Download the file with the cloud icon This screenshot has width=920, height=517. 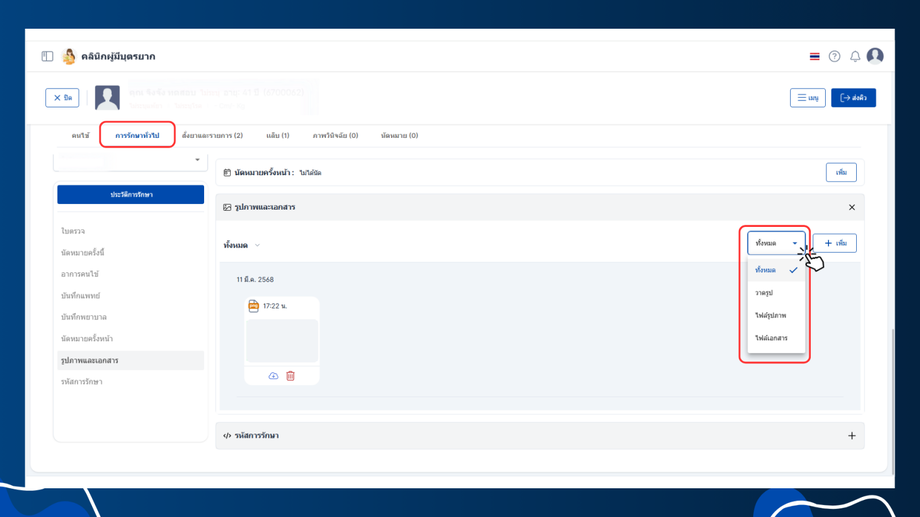tap(273, 376)
